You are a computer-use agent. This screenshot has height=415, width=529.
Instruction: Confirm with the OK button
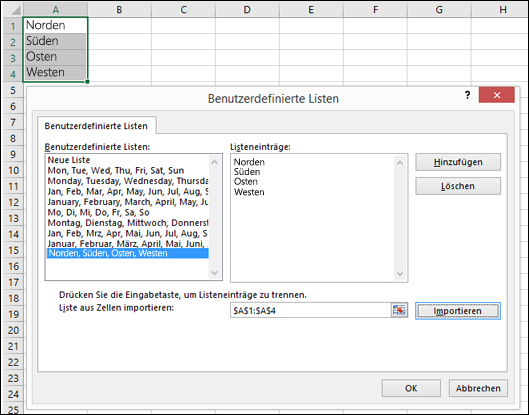coord(411,388)
